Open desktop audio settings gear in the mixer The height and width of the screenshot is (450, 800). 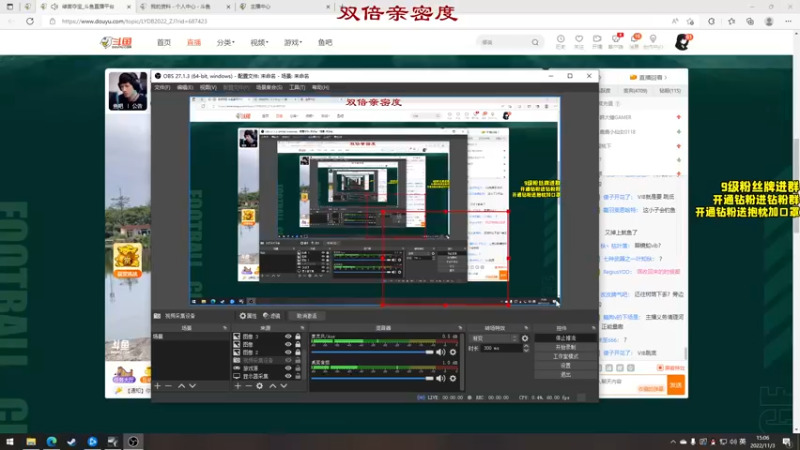453,378
